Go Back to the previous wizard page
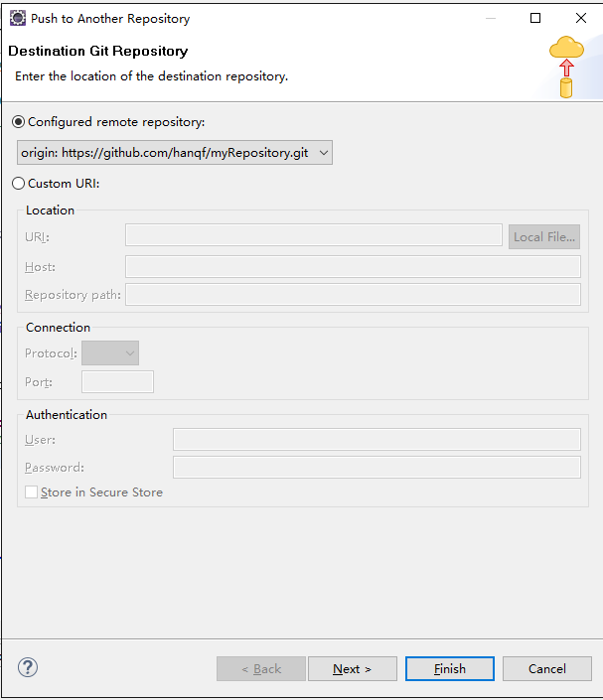 261,669
